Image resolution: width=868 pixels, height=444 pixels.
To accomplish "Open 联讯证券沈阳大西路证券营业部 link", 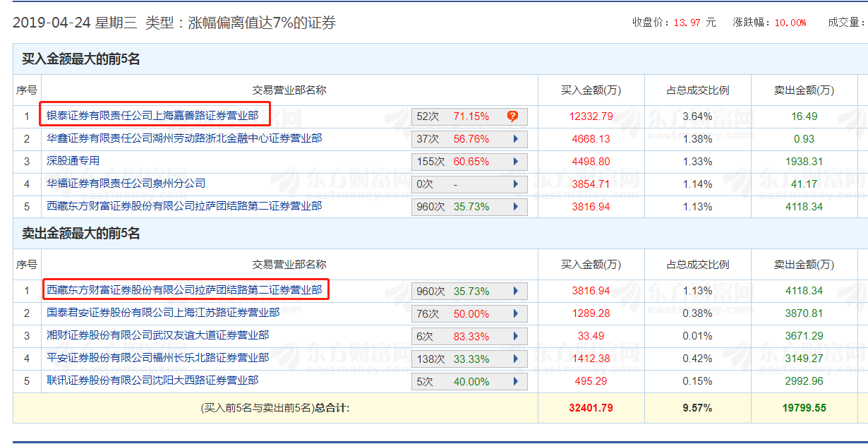I will [x=152, y=380].
